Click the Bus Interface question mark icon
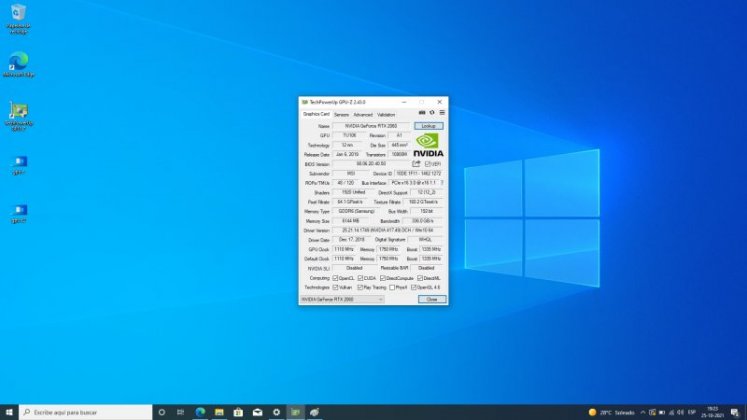 click(442, 183)
